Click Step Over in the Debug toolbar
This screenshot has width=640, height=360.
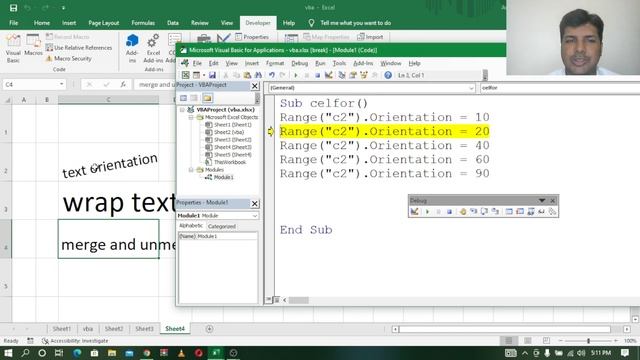tap(484, 211)
